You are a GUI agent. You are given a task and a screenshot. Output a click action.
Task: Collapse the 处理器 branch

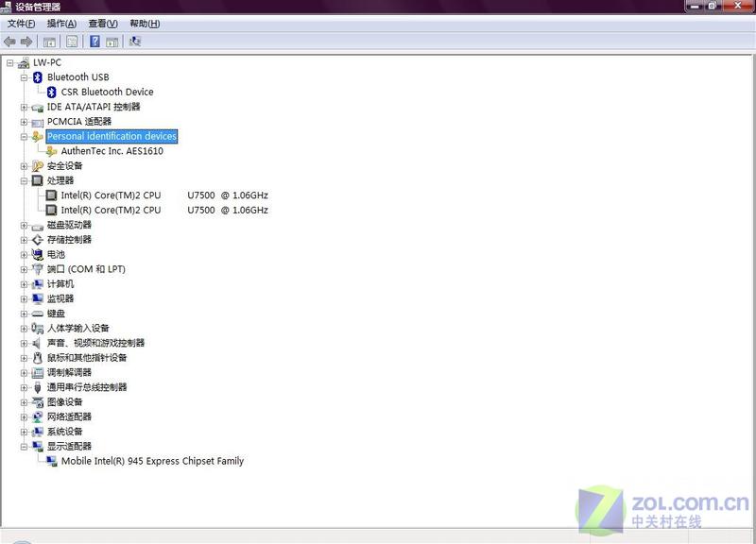tap(25, 181)
